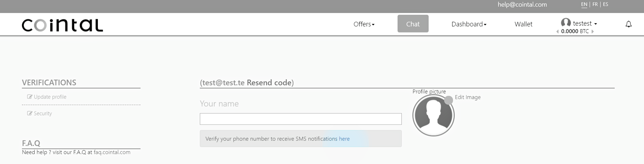The height and width of the screenshot is (164, 644).
Task: Click the edit icon next to Security
Action: pyautogui.click(x=30, y=113)
